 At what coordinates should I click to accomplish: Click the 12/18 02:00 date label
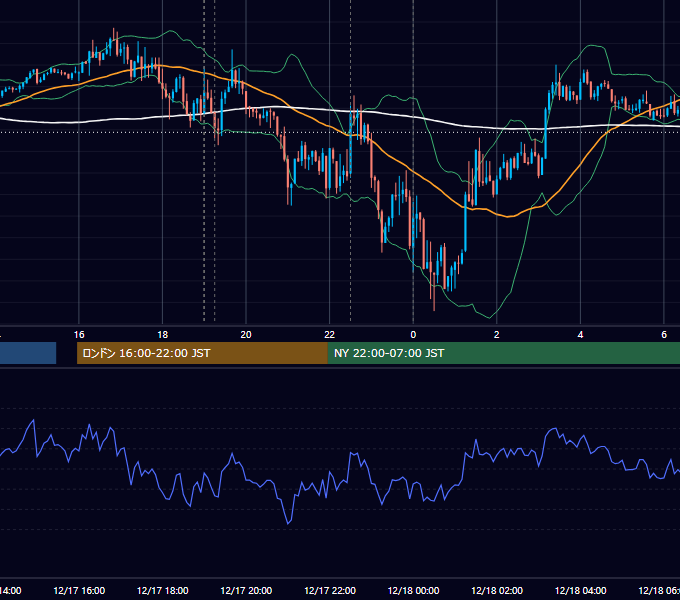pos(497,590)
